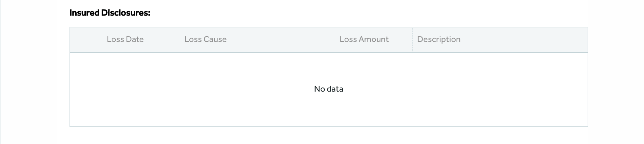Click blank area right of Insured Disclosures heading
Viewport: 644px width, 144px height.
[x=368, y=13]
